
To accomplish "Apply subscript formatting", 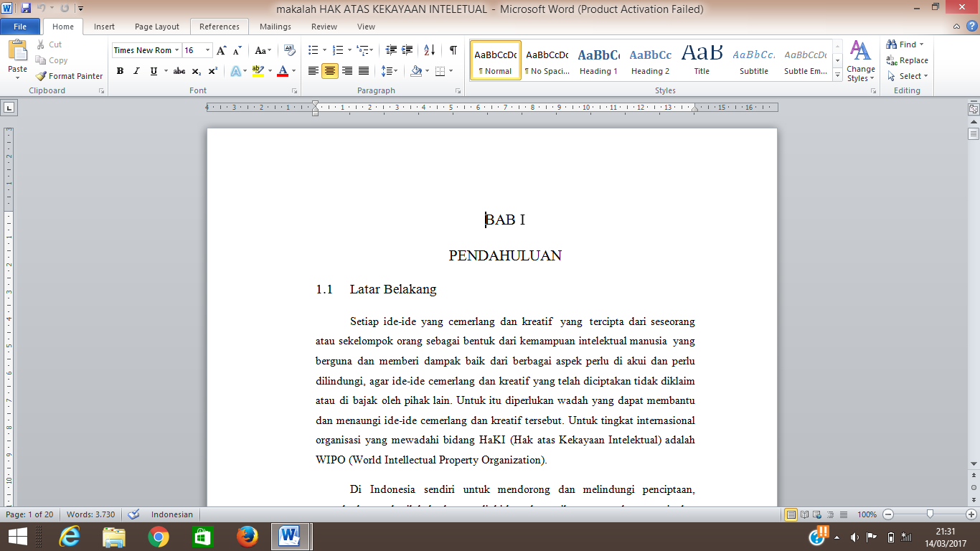I will point(196,71).
